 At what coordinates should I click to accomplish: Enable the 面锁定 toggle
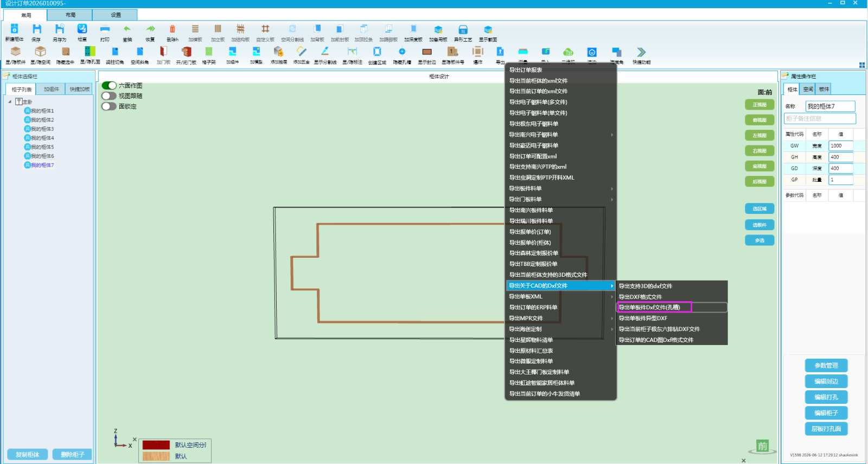pyautogui.click(x=109, y=106)
